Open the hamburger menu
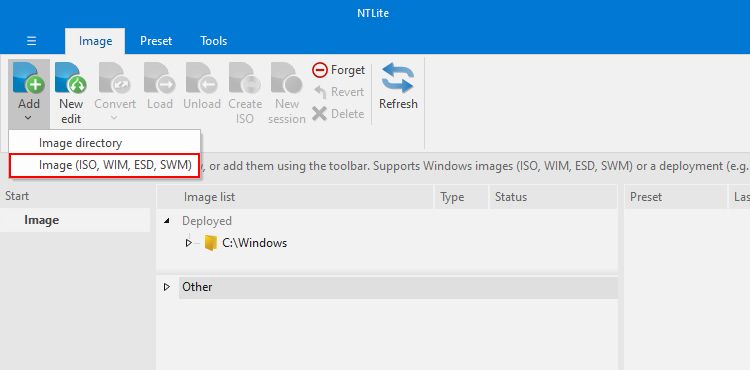The width and height of the screenshot is (750, 370). [x=32, y=41]
